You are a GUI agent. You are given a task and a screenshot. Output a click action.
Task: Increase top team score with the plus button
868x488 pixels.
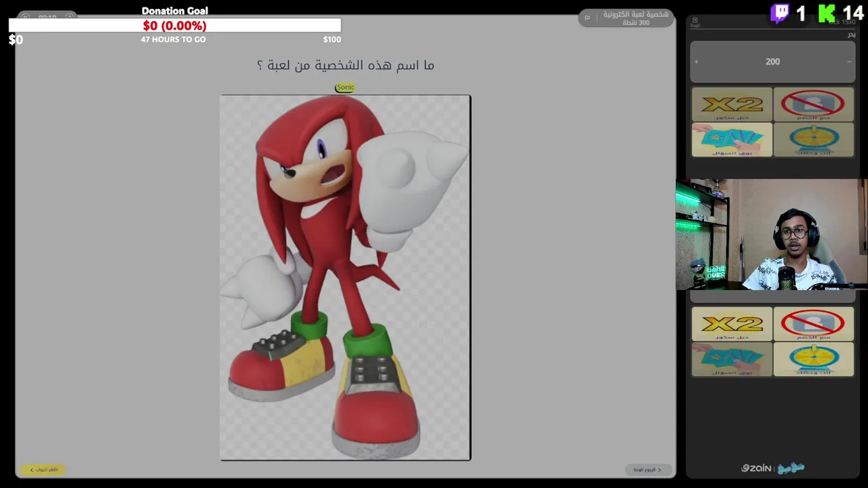click(x=696, y=62)
